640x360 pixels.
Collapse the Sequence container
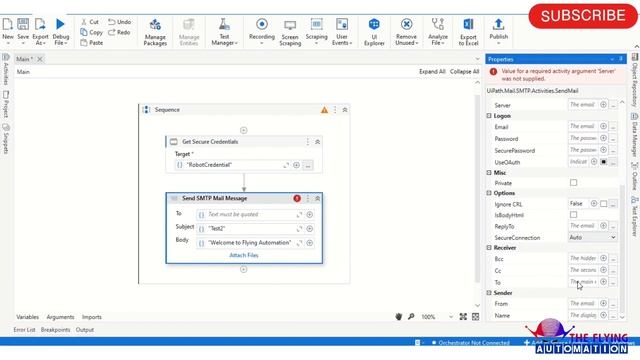345,110
